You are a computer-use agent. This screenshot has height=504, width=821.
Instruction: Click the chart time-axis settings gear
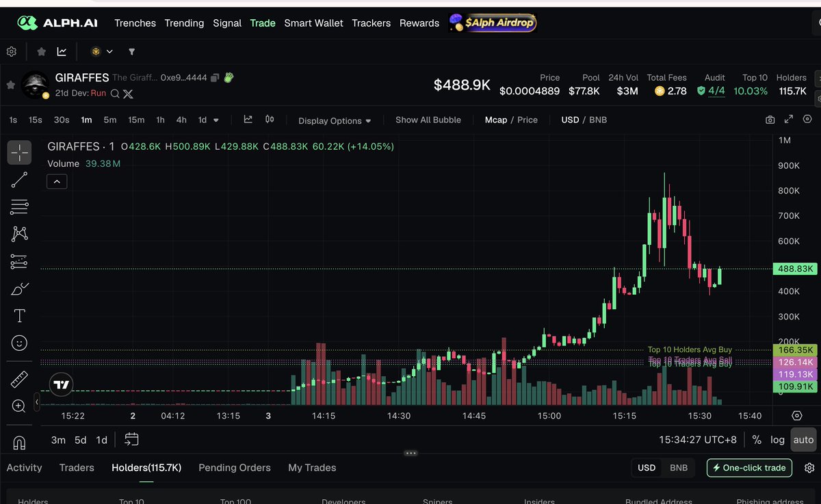coord(796,416)
